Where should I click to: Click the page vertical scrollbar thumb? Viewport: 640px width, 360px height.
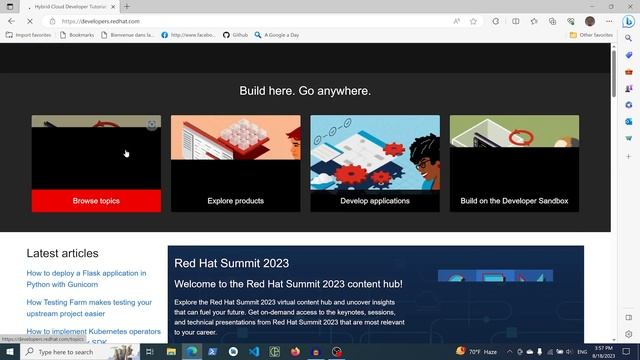pyautogui.click(x=614, y=73)
